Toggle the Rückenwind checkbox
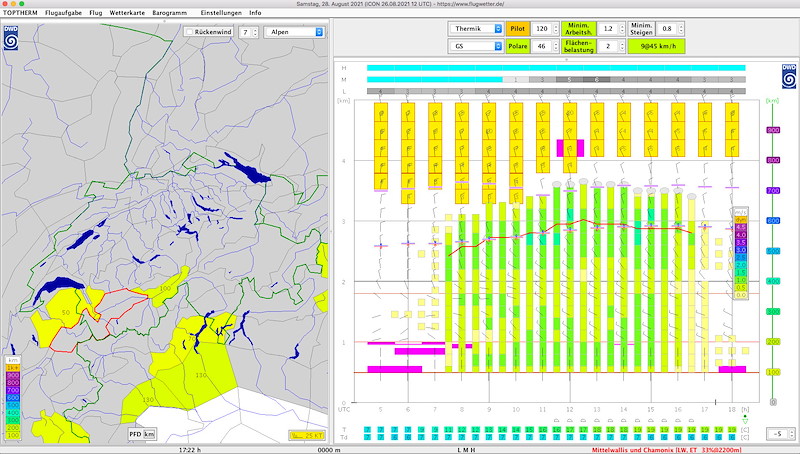 (x=189, y=32)
